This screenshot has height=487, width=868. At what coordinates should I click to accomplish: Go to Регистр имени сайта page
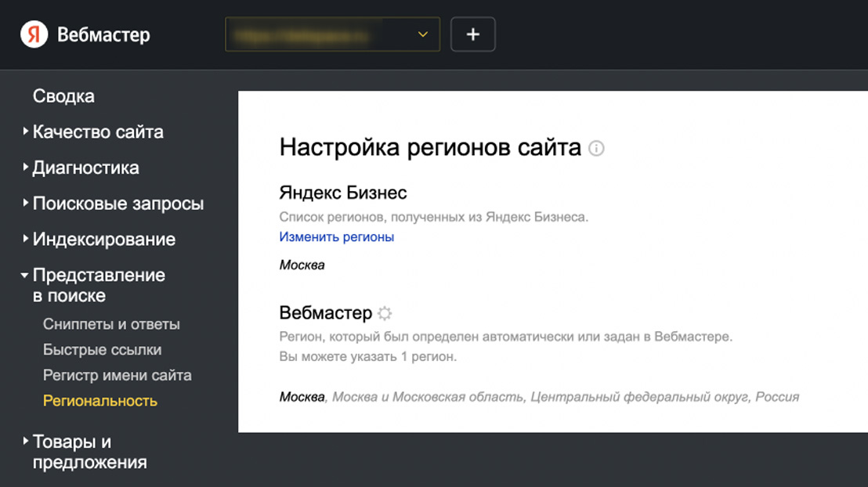point(118,375)
